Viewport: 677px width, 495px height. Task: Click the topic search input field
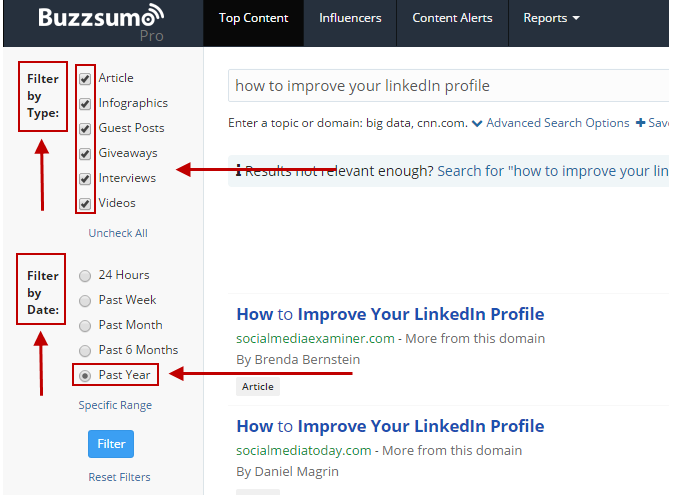pyautogui.click(x=448, y=86)
